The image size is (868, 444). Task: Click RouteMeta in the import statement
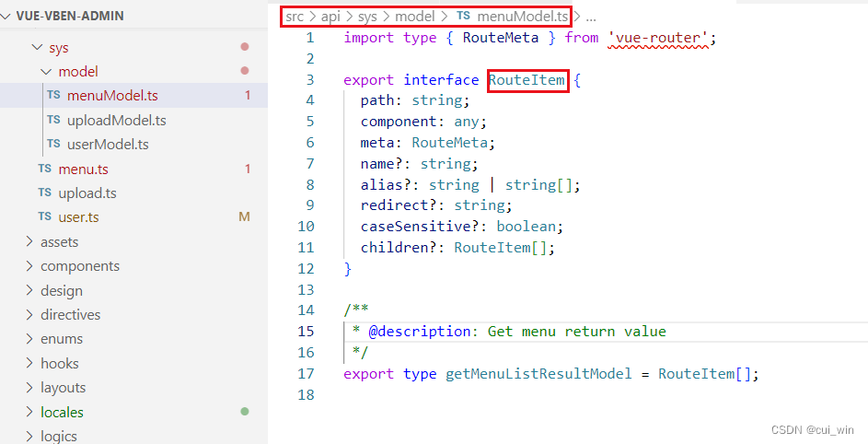pyautogui.click(x=501, y=38)
